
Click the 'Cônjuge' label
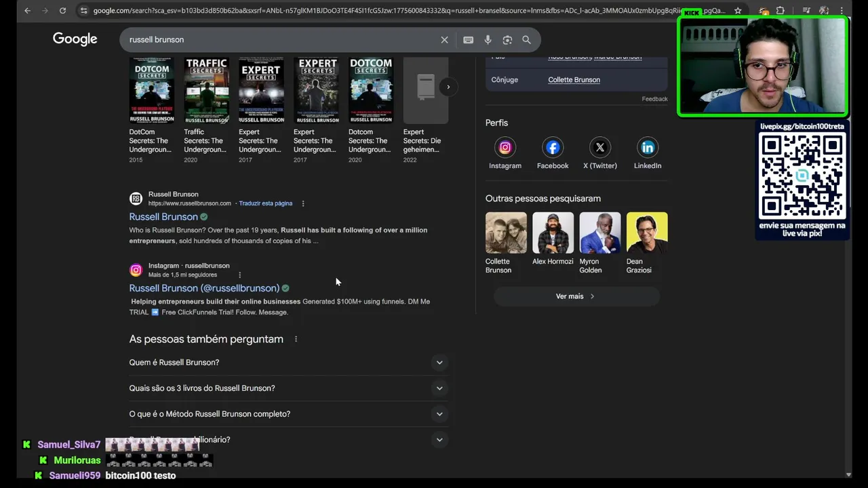click(x=505, y=80)
